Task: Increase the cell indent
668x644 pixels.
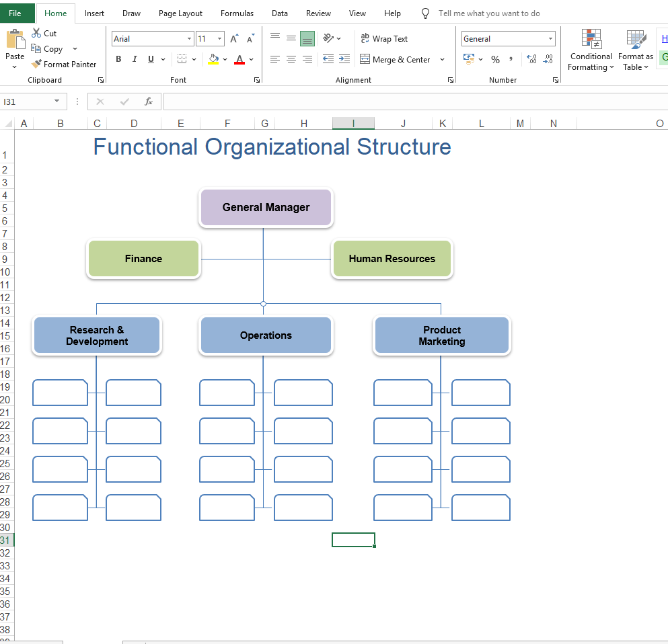Action: 344,59
